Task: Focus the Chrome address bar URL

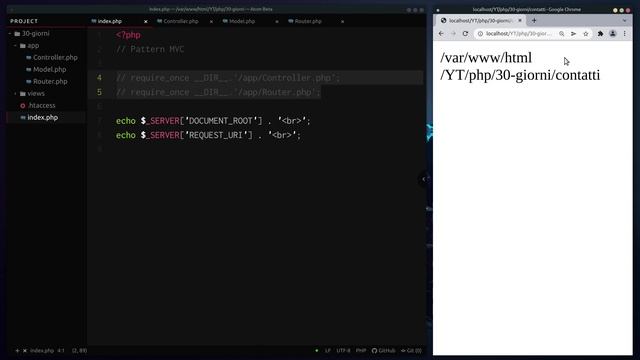Action: pos(518,34)
